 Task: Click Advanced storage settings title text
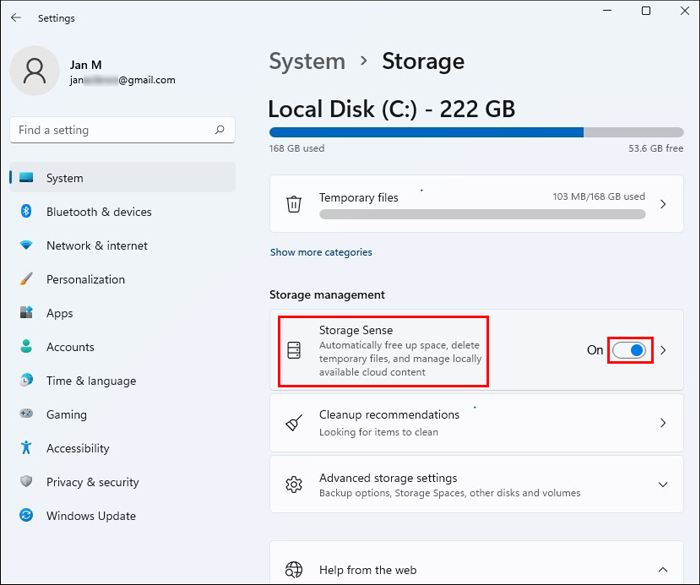click(x=388, y=478)
